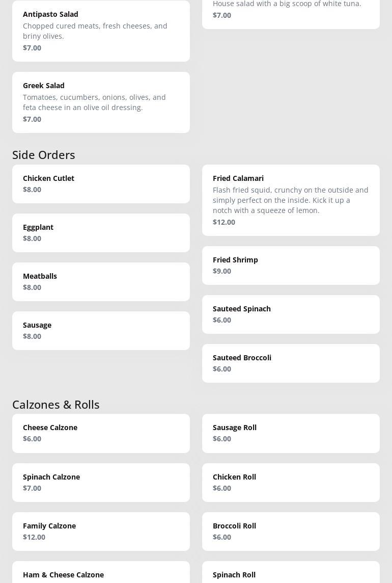The image size is (392, 583).
Task: Add Fried Shrimp from Side Orders
Action: tap(291, 265)
